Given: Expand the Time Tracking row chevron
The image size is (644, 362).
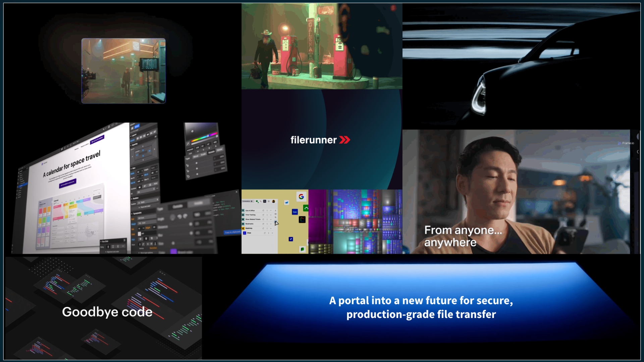Looking at the screenshot, I should (x=271, y=215).
